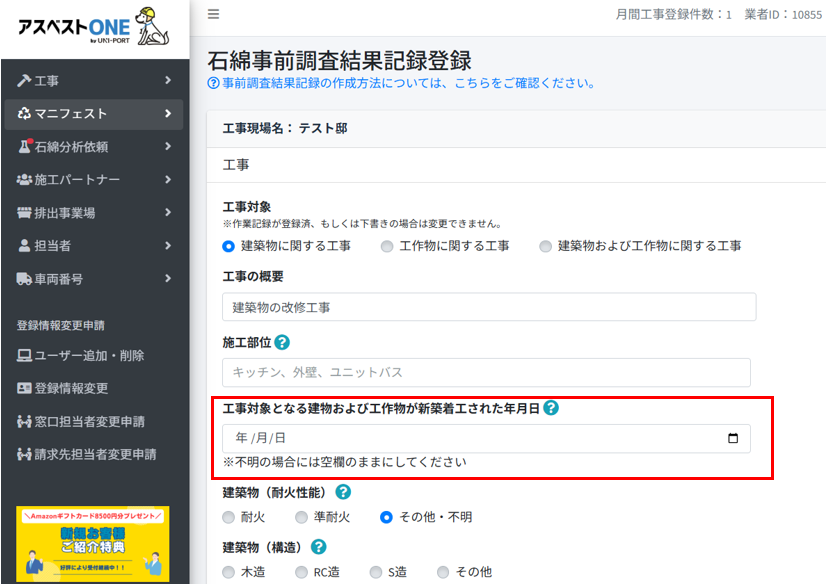This screenshot has height=585, width=831.
Task: Click the 工事の概要 text input field
Action: [488, 307]
